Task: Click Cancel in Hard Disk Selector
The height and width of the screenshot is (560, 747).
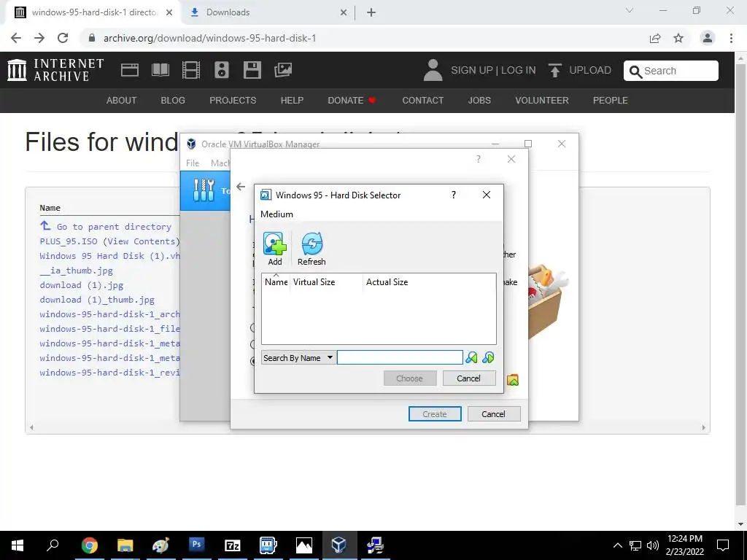Action: click(469, 378)
